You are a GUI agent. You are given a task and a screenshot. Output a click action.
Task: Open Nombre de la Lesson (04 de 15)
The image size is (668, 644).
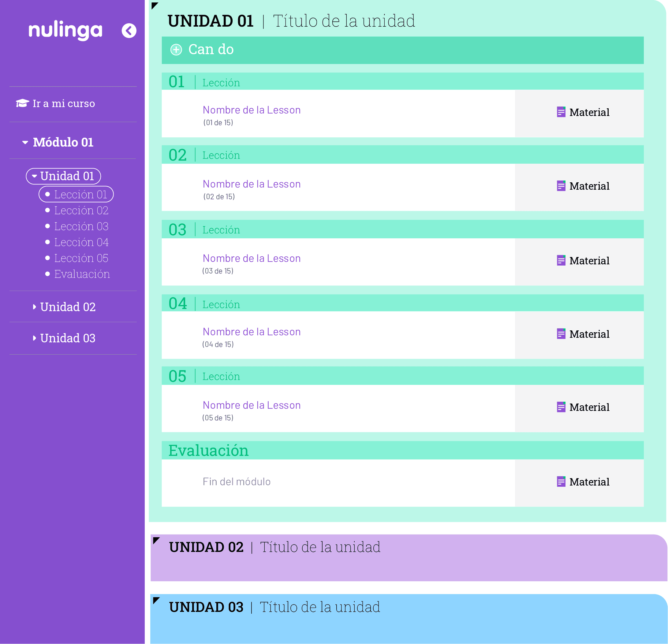[252, 332]
